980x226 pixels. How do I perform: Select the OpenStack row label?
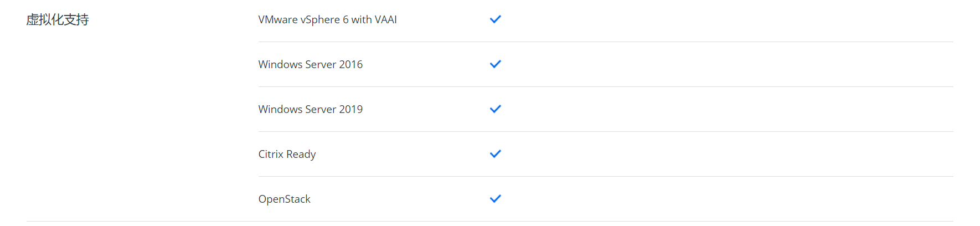coord(284,199)
